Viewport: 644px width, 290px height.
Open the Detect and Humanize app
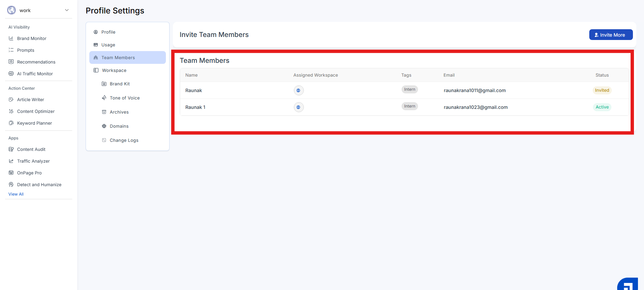pyautogui.click(x=39, y=184)
